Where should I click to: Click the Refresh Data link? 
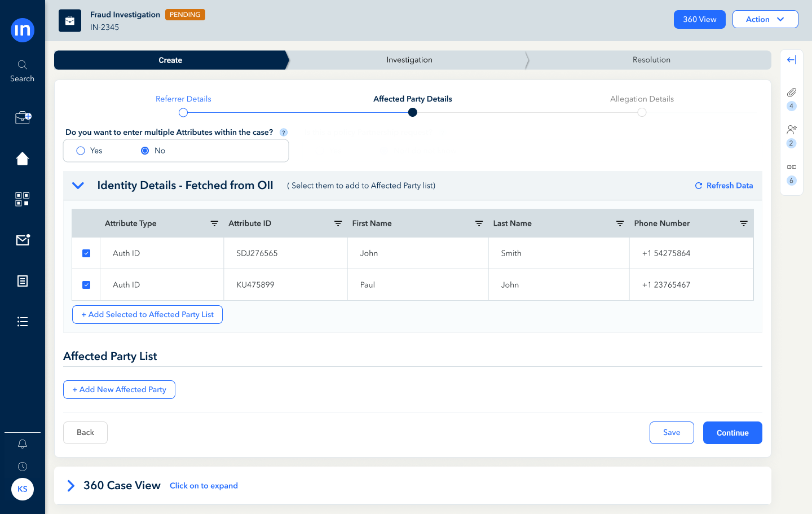(724, 186)
